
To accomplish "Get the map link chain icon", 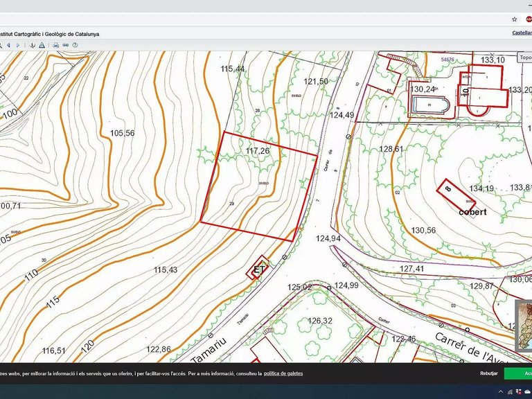I will tap(66, 45).
